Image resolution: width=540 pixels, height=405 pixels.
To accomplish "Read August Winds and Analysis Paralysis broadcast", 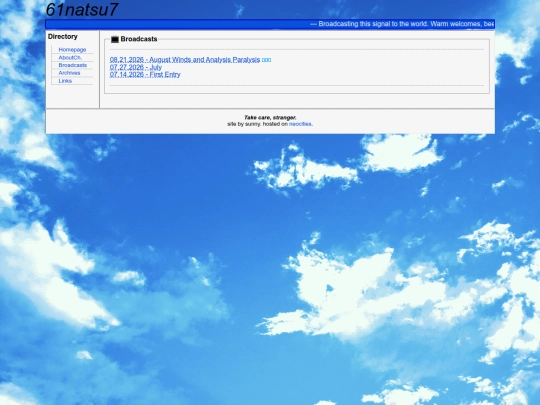I will tap(185, 60).
